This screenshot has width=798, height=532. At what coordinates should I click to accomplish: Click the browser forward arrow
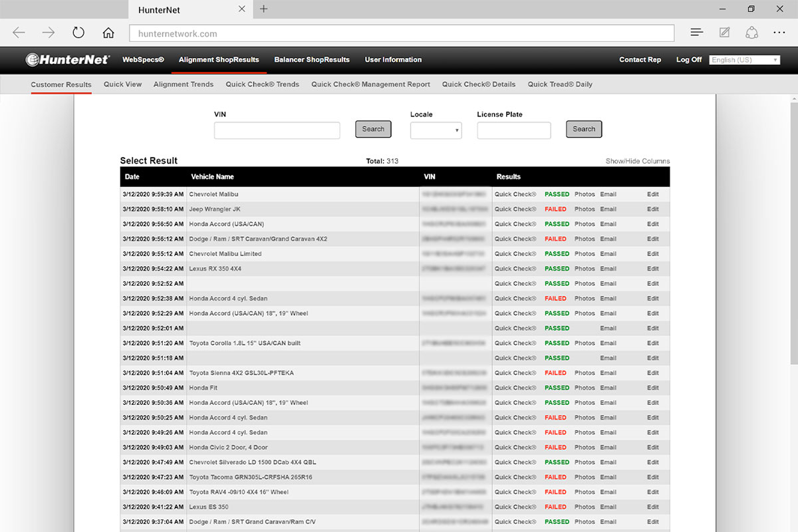(x=49, y=33)
